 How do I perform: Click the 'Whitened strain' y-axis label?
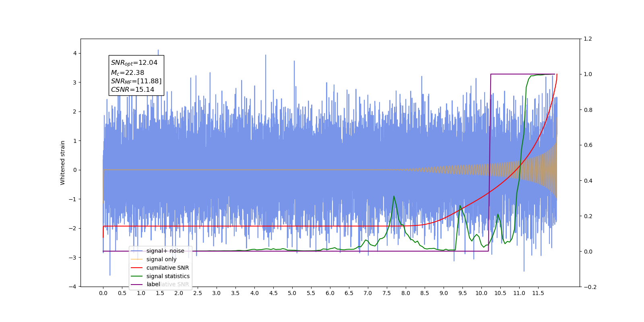point(63,163)
